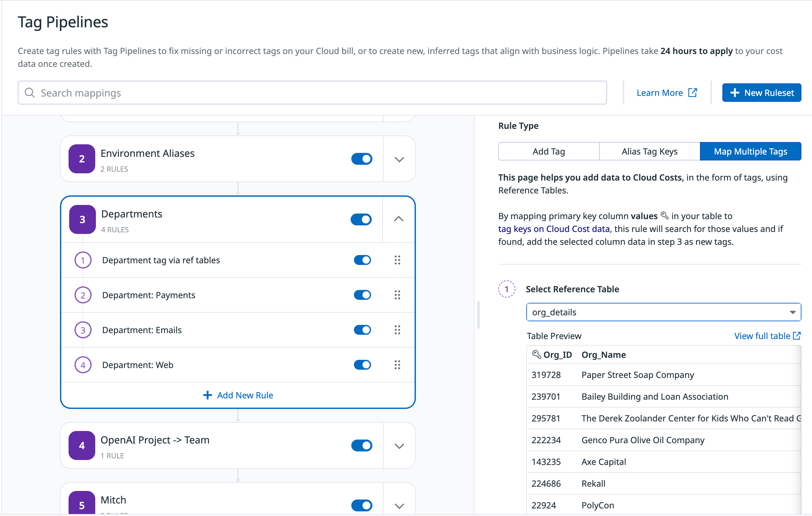
Task: Click the search magnifier icon in mappings field
Action: pyautogui.click(x=30, y=93)
